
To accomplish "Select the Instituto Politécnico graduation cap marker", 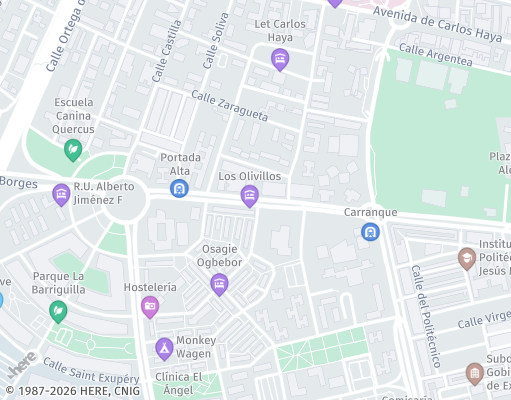I will (x=467, y=259).
